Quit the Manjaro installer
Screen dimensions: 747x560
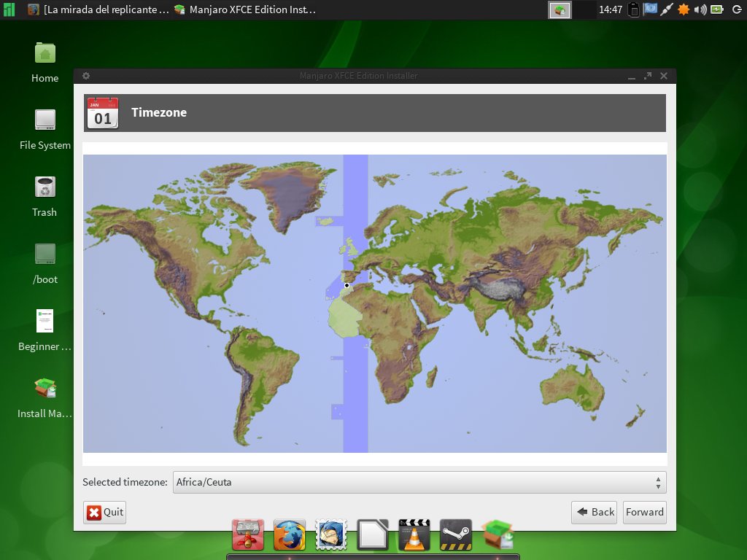tap(104, 512)
